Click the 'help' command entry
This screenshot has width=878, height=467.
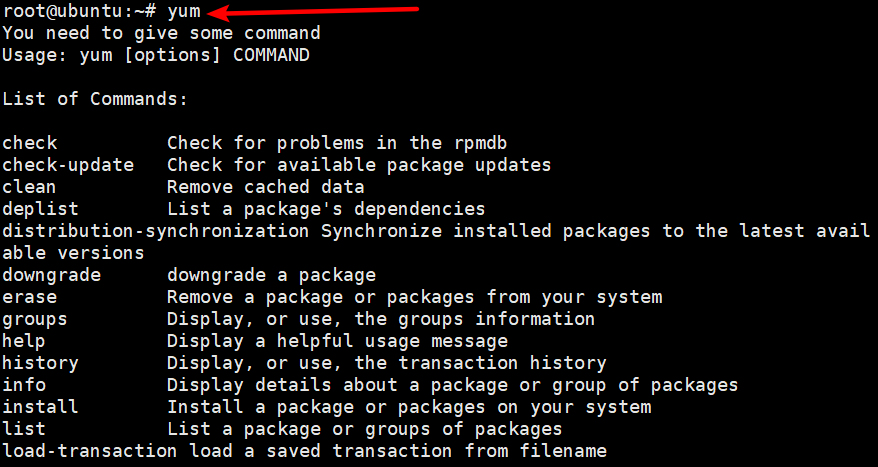[x=24, y=340]
